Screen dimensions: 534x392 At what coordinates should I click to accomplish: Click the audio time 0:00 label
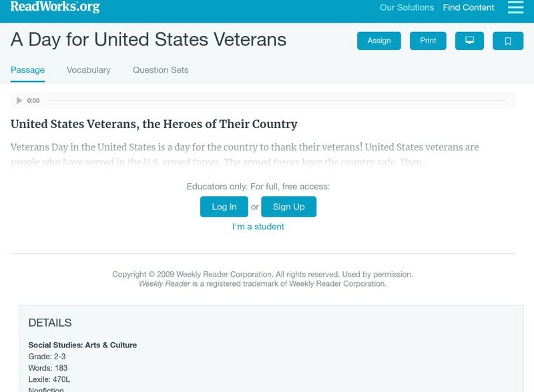(x=33, y=101)
